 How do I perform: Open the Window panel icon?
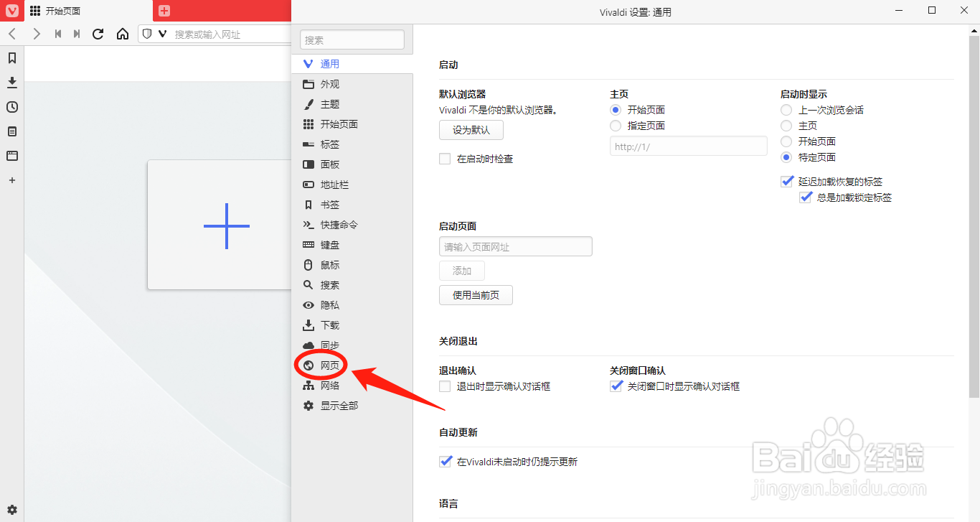click(12, 156)
